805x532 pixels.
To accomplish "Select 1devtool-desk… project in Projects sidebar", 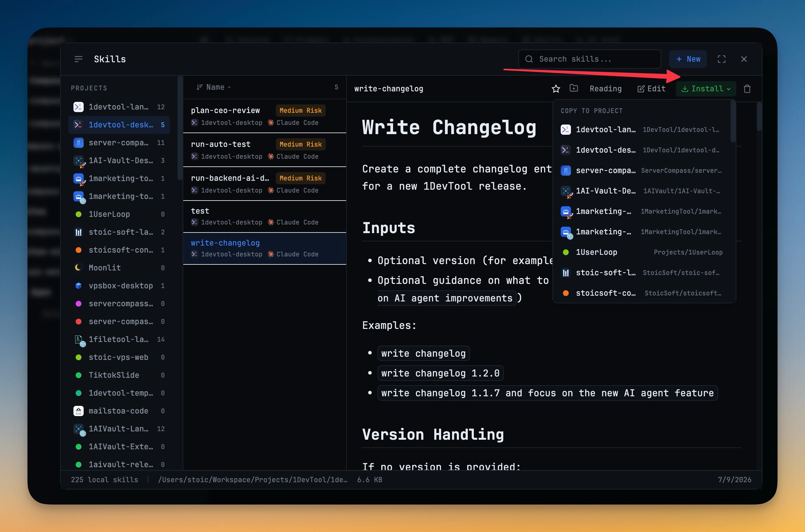I will [119, 125].
